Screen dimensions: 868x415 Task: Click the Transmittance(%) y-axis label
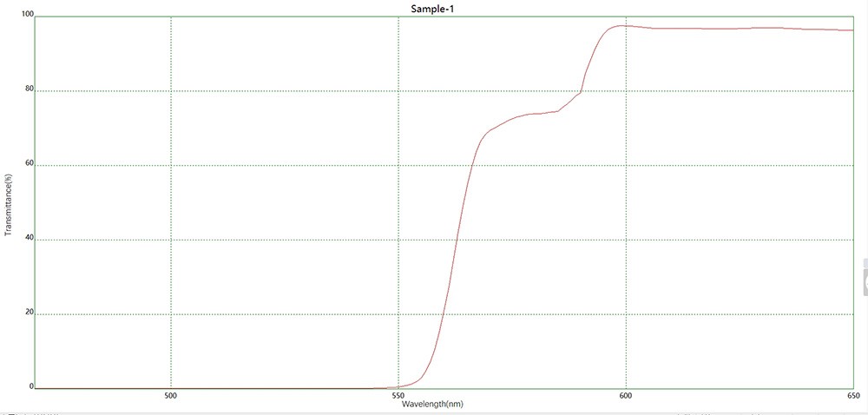(x=9, y=205)
